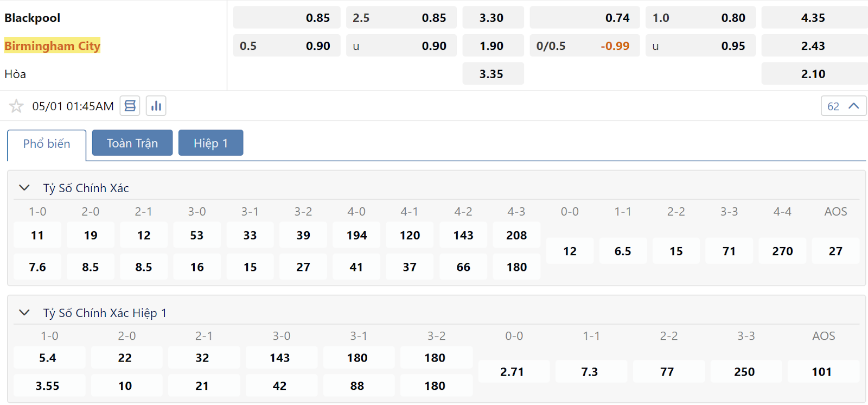The height and width of the screenshot is (405, 868).
Task: Select the Birmingham City team name
Action: click(53, 46)
